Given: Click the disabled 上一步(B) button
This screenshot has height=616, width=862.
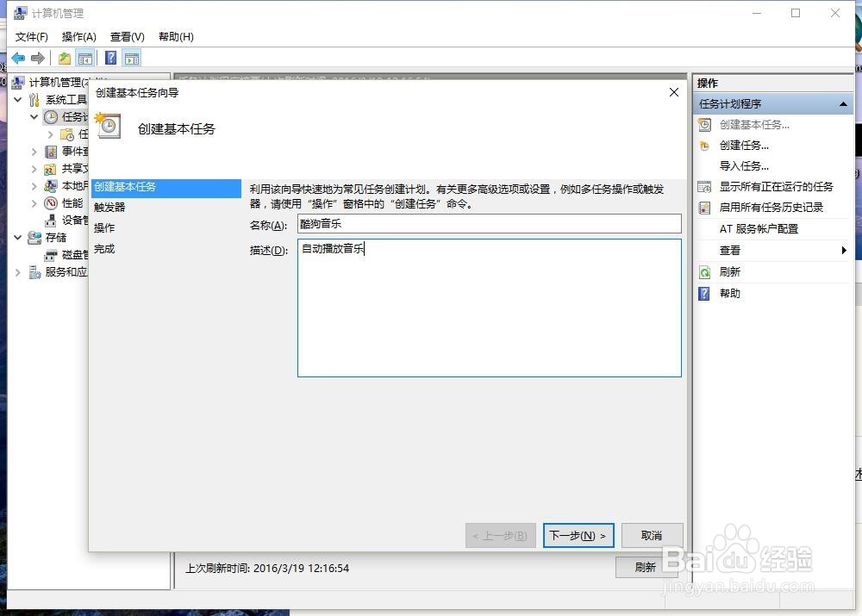Looking at the screenshot, I should [x=500, y=535].
